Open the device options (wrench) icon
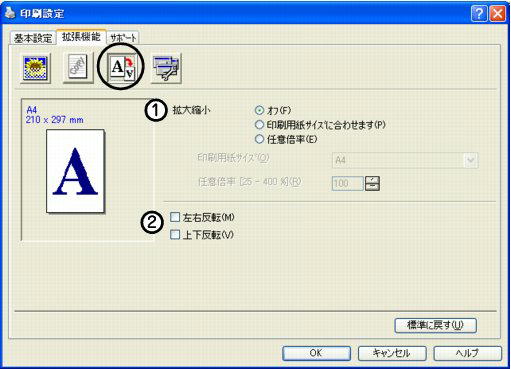The width and height of the screenshot is (511, 369). [x=166, y=68]
